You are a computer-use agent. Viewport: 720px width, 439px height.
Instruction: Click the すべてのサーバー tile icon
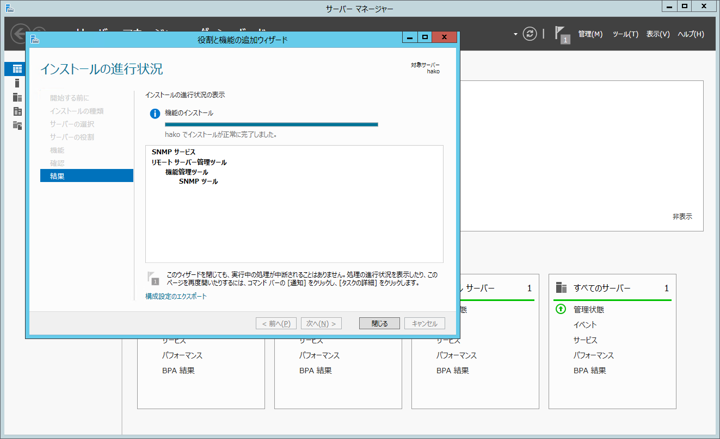(561, 288)
